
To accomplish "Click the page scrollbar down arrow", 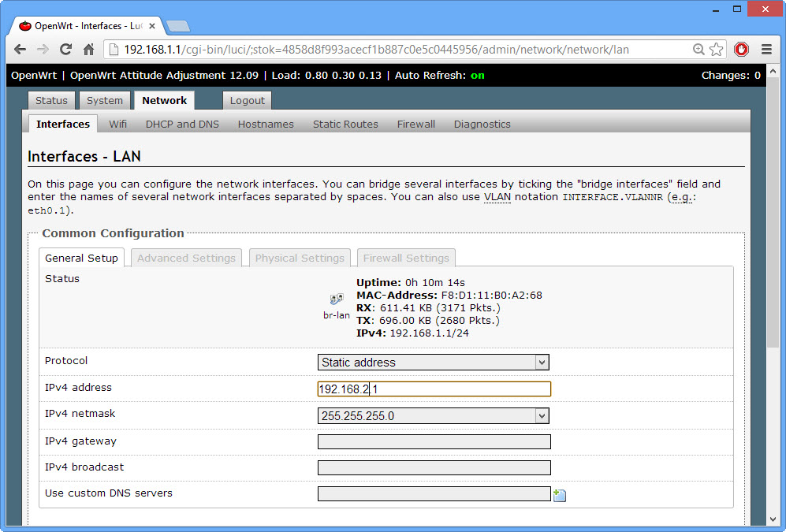I will coord(773,519).
